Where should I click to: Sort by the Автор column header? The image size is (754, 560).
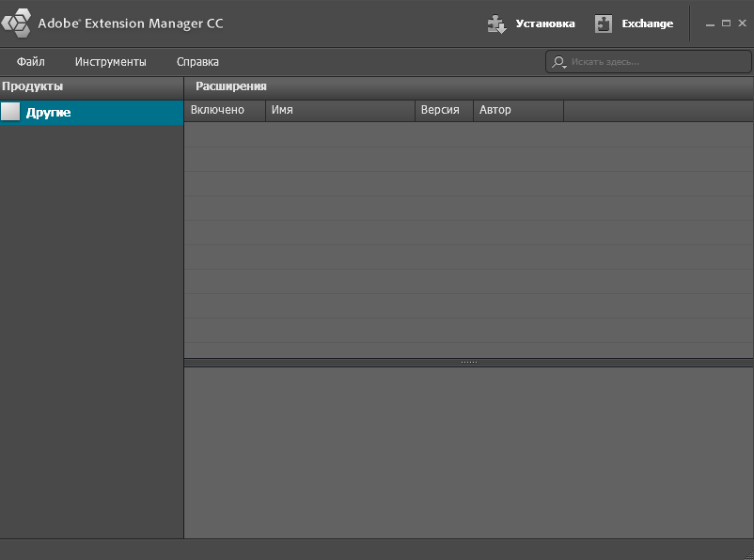pos(518,110)
